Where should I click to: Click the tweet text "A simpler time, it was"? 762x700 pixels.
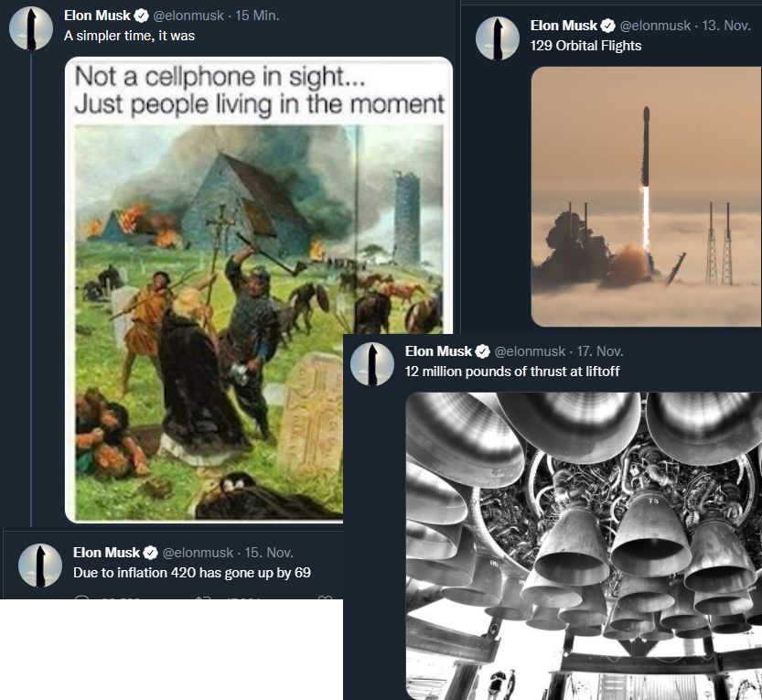(x=129, y=36)
